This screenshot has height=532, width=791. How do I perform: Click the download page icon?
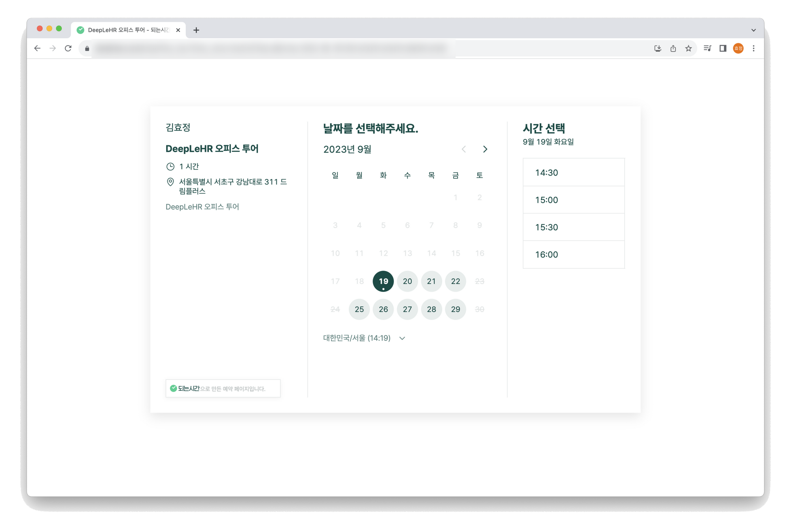click(x=657, y=48)
